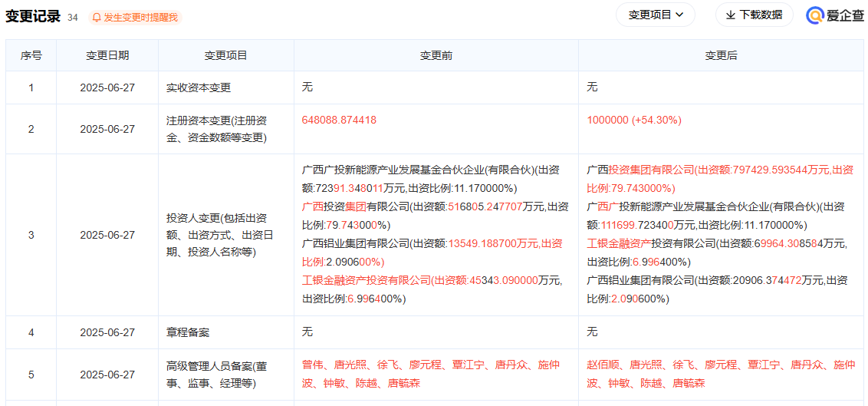The width and height of the screenshot is (868, 406).
Task: Click 赵佰顺 in the 变更后 executives list
Action: coord(603,365)
